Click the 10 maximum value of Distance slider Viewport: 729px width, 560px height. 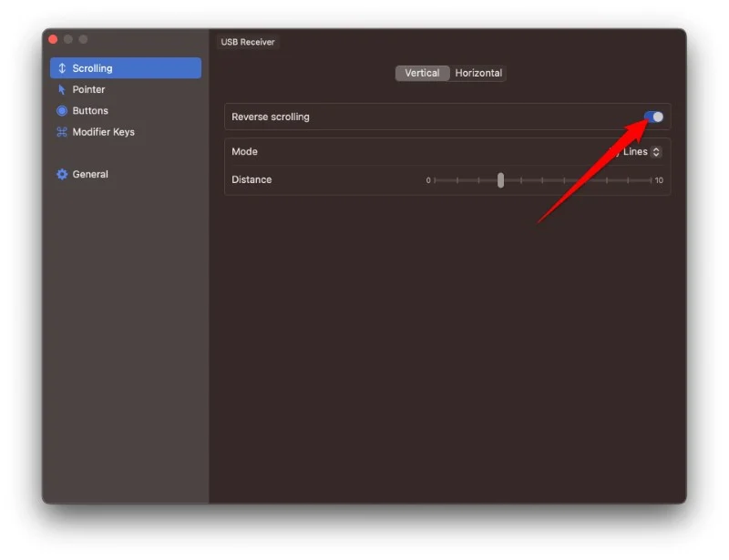point(659,180)
